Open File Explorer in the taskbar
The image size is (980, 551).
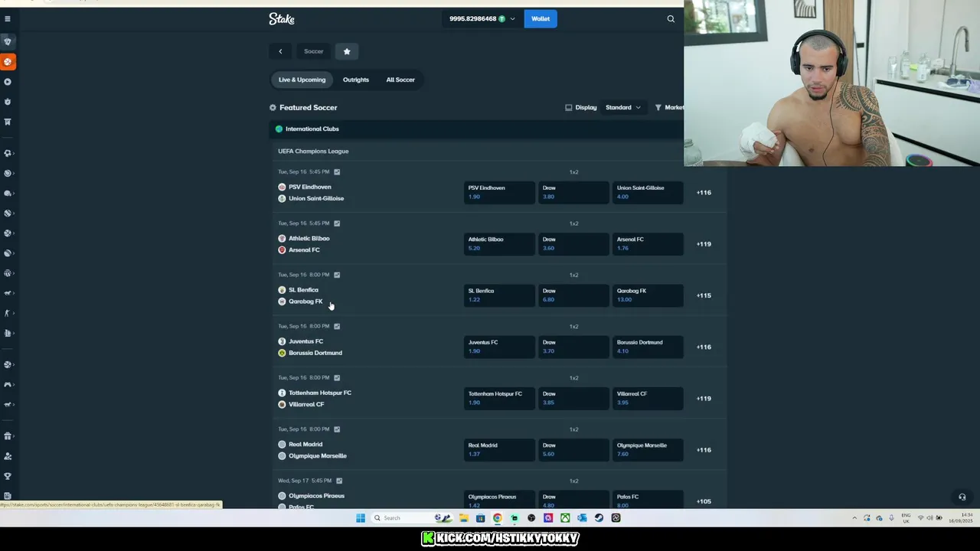tap(464, 518)
